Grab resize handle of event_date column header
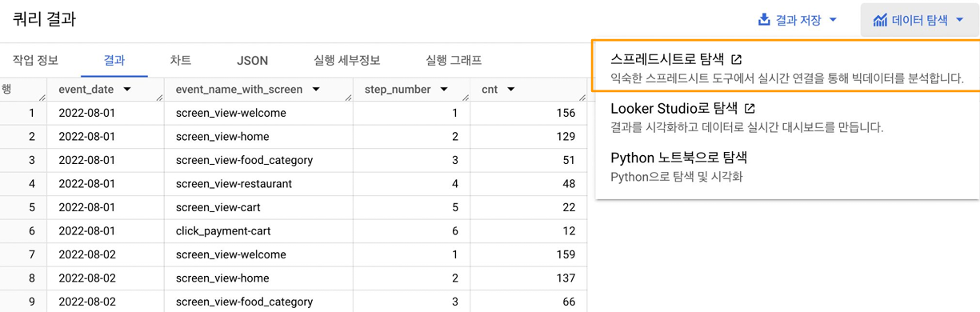Screen dimensions: 980x312 coord(159,98)
